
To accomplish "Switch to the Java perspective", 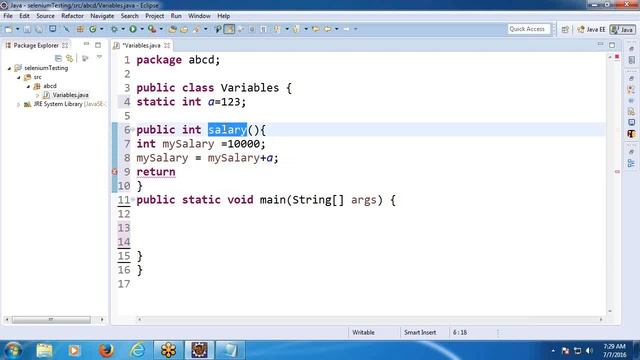I will click(x=622, y=29).
